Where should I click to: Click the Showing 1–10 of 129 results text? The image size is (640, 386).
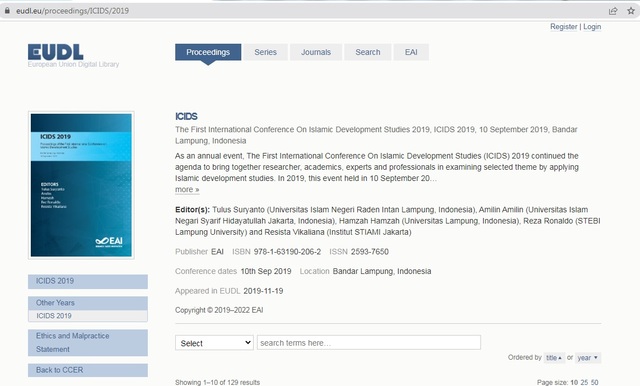[218, 382]
